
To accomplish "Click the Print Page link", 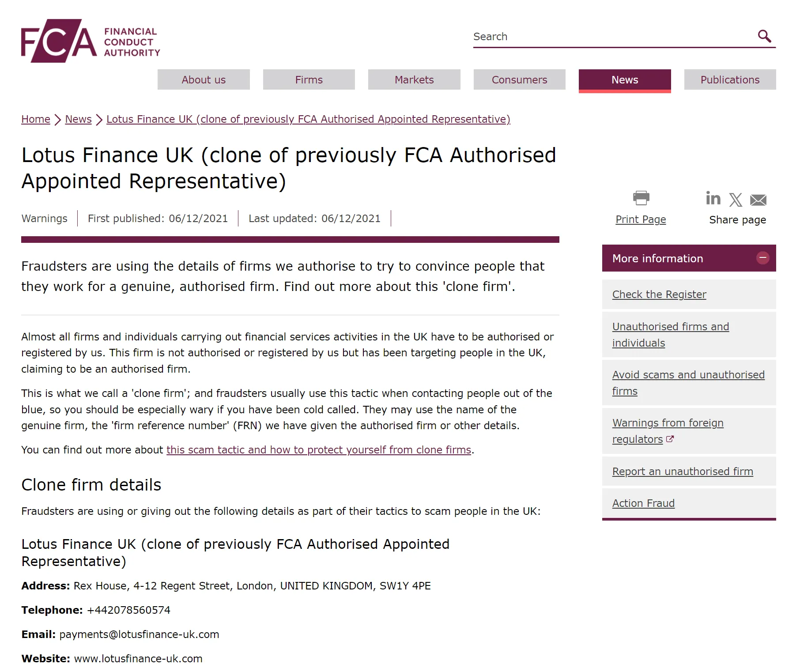I will (641, 219).
